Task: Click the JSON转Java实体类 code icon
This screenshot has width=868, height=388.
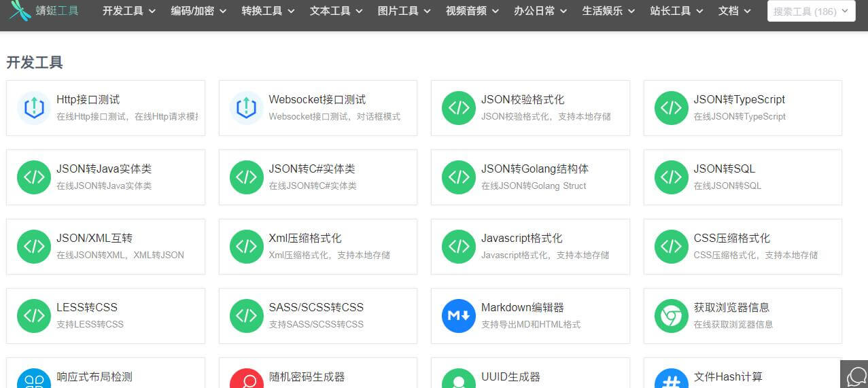Action: click(34, 177)
